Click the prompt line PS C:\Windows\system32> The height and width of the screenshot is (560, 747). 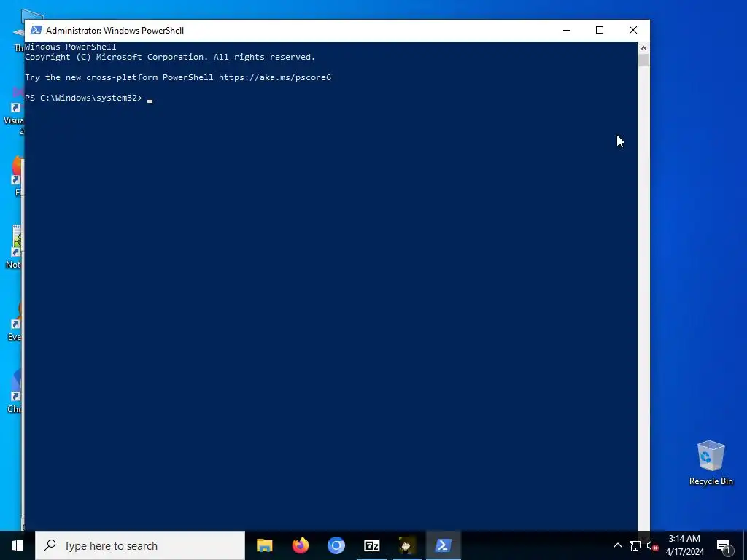click(x=83, y=98)
